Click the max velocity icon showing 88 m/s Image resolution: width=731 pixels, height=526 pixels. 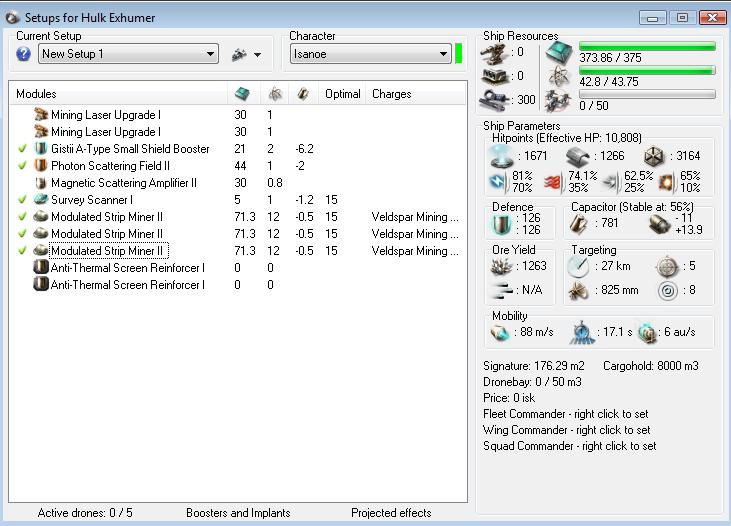499,333
